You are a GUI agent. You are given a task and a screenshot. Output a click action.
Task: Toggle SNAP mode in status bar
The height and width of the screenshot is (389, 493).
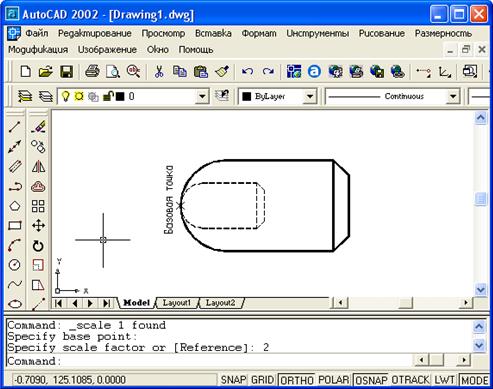click(x=233, y=380)
